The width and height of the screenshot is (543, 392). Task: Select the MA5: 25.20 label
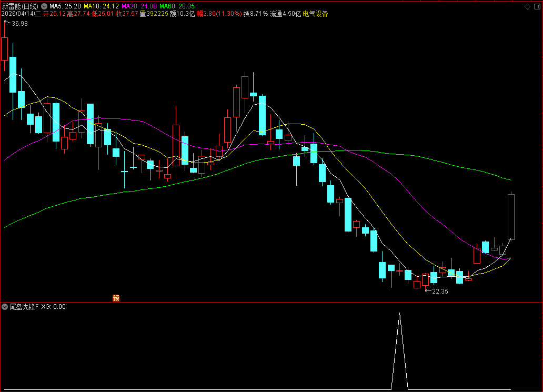[x=65, y=6]
